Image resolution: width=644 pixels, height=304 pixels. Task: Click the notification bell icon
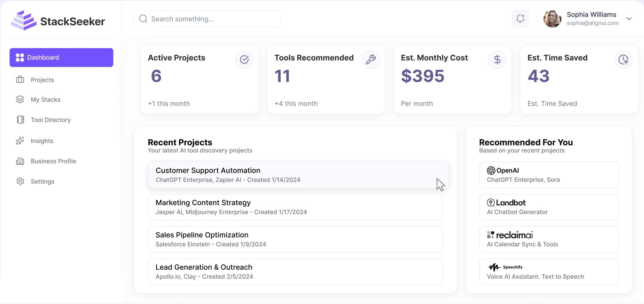click(x=520, y=19)
